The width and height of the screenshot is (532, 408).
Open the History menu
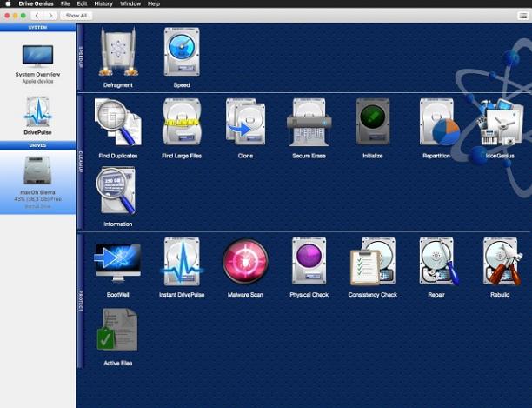point(103,3)
